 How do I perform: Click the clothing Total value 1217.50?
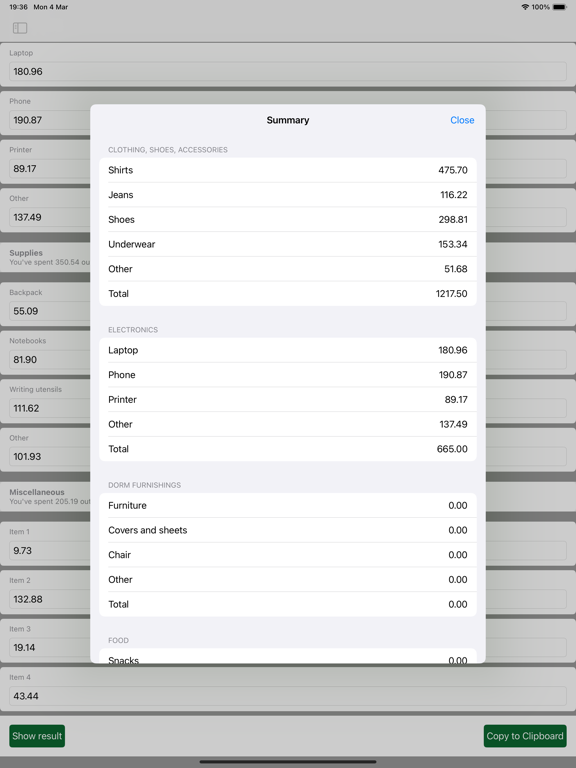(x=451, y=293)
